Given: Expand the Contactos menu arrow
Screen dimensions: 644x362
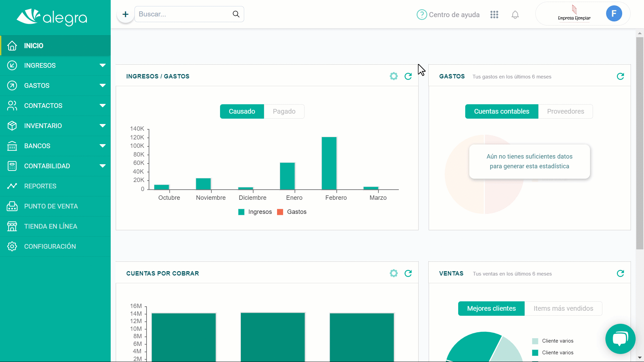Looking at the screenshot, I should (x=103, y=106).
